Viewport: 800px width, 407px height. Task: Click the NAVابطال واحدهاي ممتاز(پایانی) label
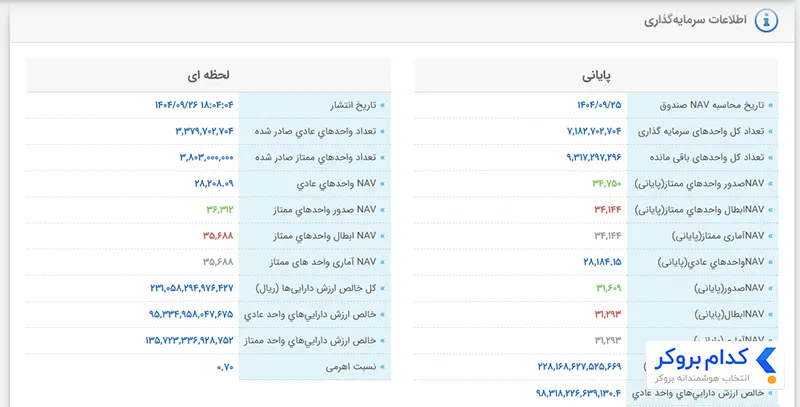tap(699, 210)
